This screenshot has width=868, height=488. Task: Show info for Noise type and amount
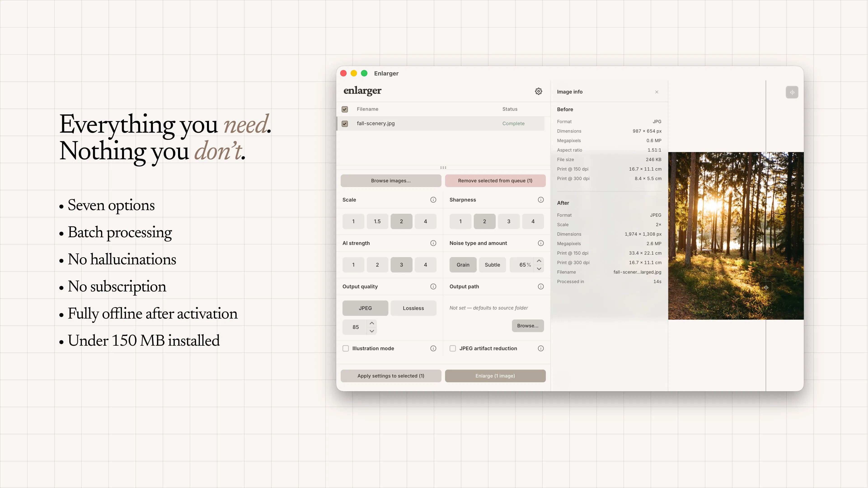[x=541, y=243]
